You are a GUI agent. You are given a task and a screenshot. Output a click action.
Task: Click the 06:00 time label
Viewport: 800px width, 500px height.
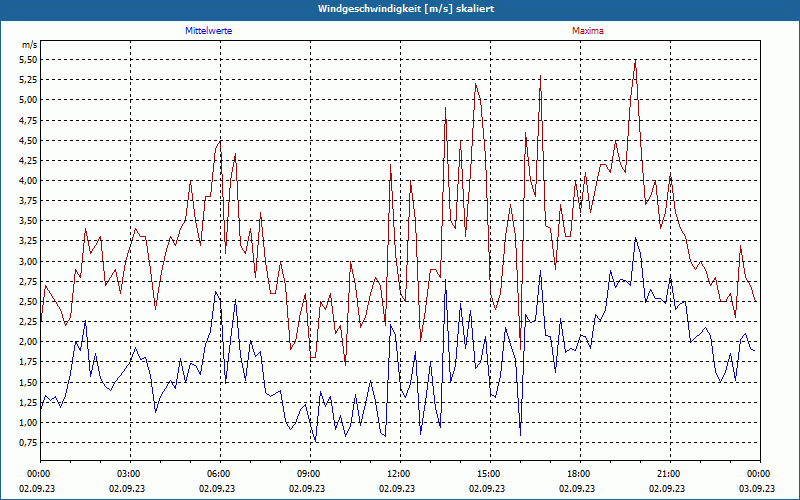pyautogui.click(x=218, y=474)
